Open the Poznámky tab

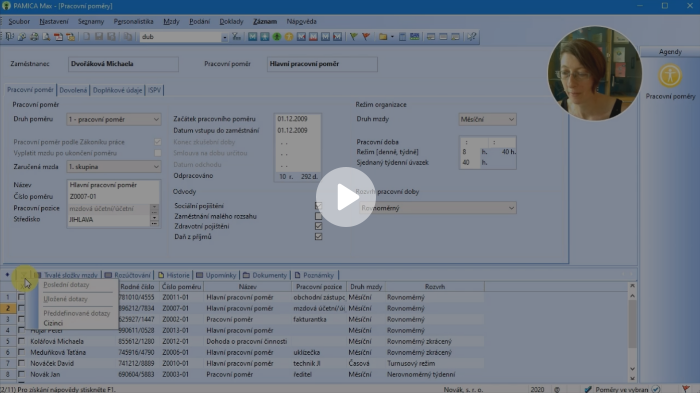(x=314, y=275)
